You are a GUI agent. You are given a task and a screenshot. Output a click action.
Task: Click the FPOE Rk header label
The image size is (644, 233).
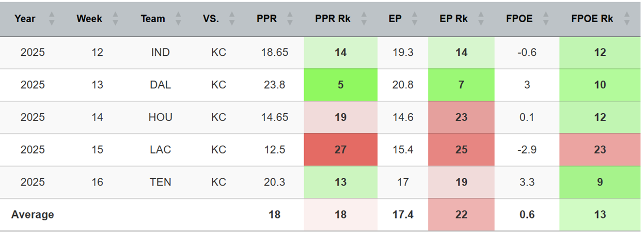pyautogui.click(x=592, y=19)
